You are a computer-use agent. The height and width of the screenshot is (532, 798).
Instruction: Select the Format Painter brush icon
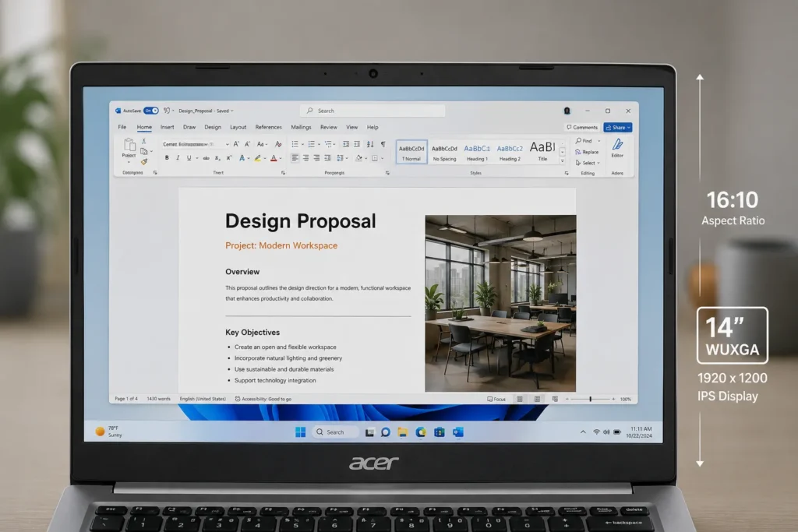[x=144, y=162]
